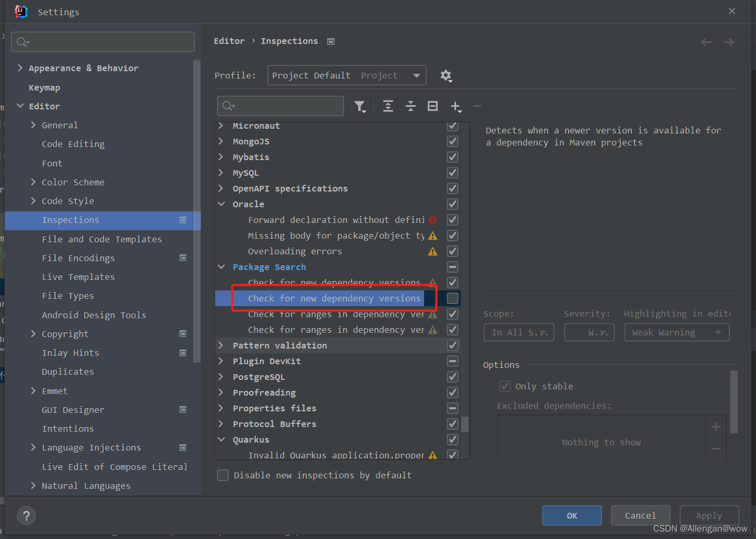Open the Code Editing settings page
Viewport: 756px width, 539px height.
pos(73,144)
